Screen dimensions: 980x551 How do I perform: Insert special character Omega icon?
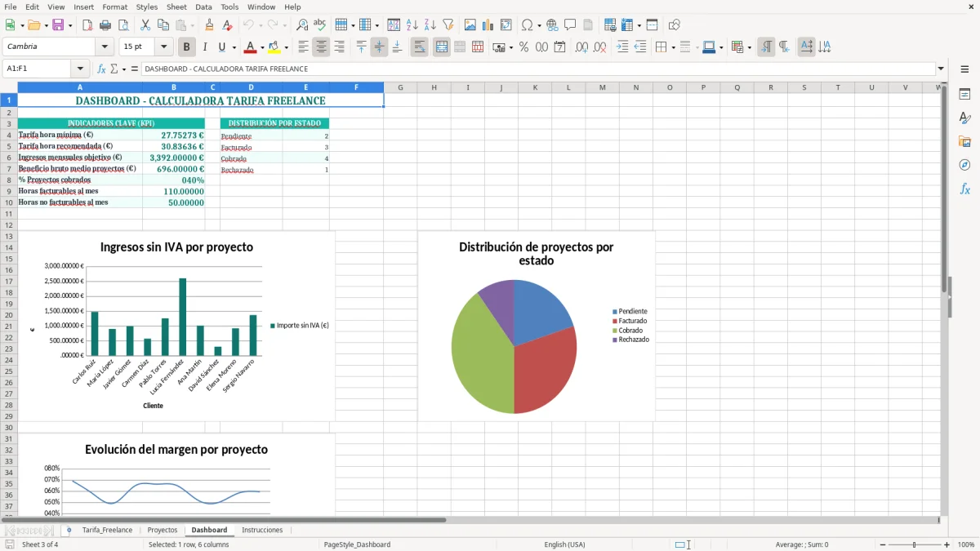527,25
